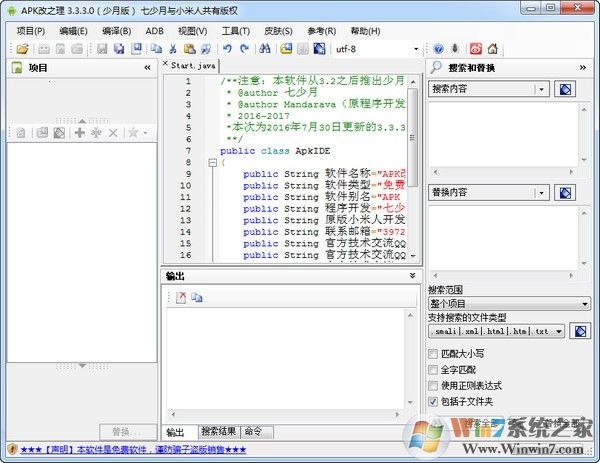The image size is (600, 463).
Task: Click the undo arrow icon
Action: [227, 49]
